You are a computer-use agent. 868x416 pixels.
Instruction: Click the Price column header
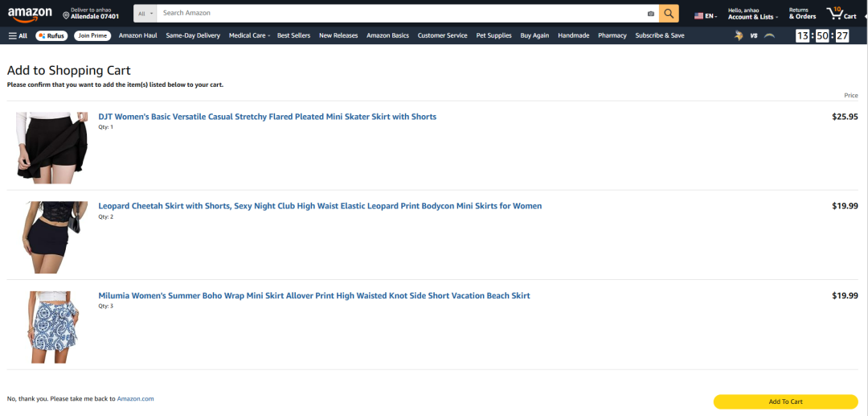(851, 96)
